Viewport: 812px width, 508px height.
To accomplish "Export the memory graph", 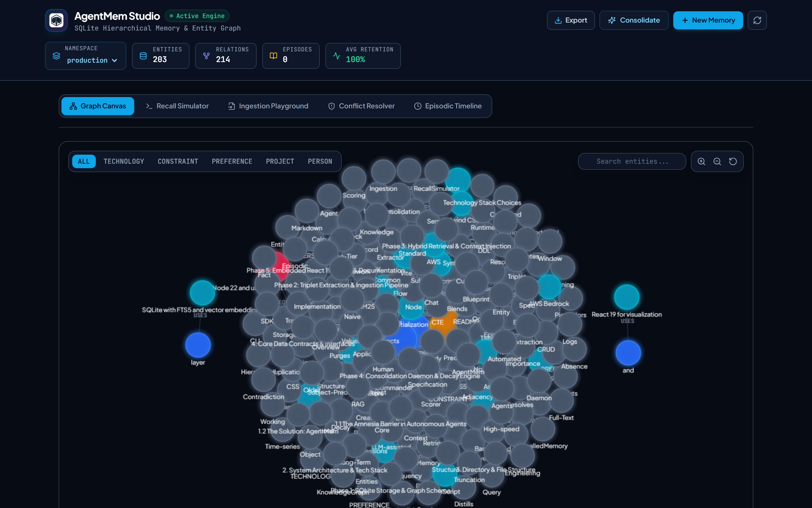I will (x=571, y=20).
